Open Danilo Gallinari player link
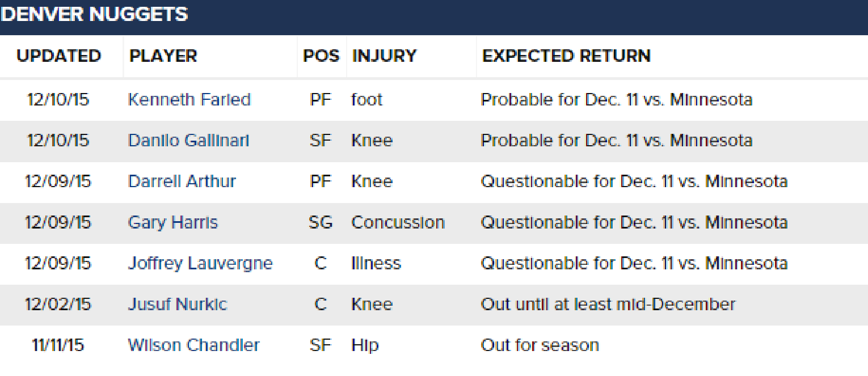 189,141
